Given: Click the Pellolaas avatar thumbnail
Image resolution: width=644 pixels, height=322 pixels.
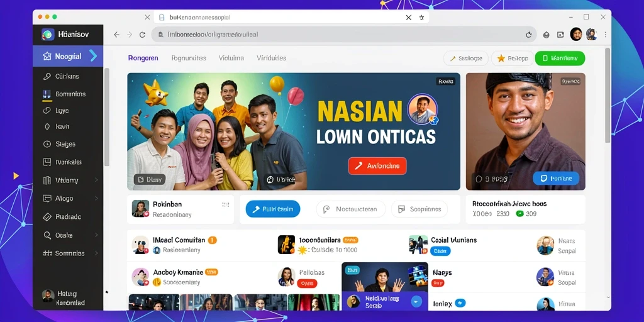Looking at the screenshot, I should coord(286,277).
